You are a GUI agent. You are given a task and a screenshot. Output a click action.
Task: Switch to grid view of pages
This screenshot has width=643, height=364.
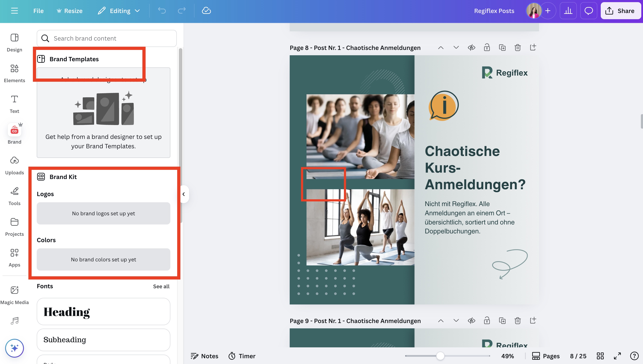pyautogui.click(x=600, y=356)
